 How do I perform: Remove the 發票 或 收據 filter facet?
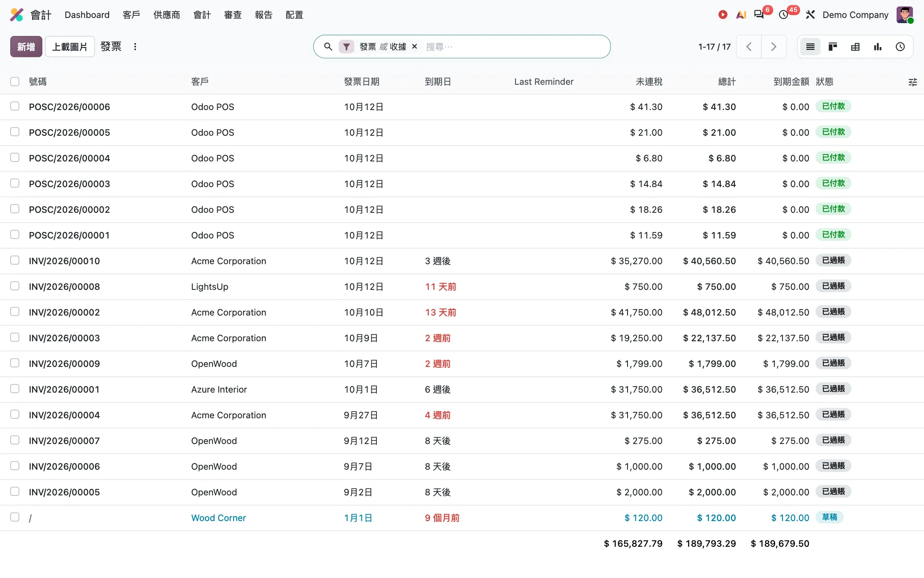pos(415,47)
